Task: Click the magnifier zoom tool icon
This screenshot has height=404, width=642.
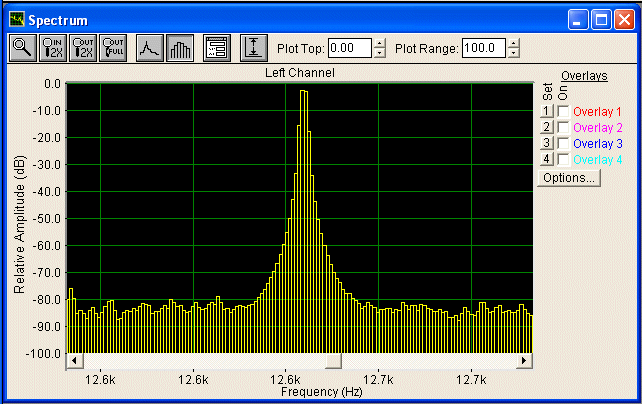Action: [22, 48]
